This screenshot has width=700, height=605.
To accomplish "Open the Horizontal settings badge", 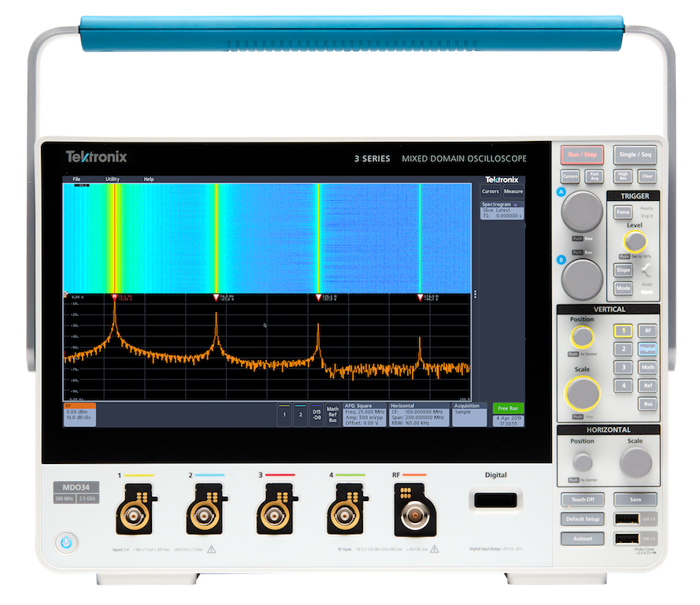I will [419, 415].
